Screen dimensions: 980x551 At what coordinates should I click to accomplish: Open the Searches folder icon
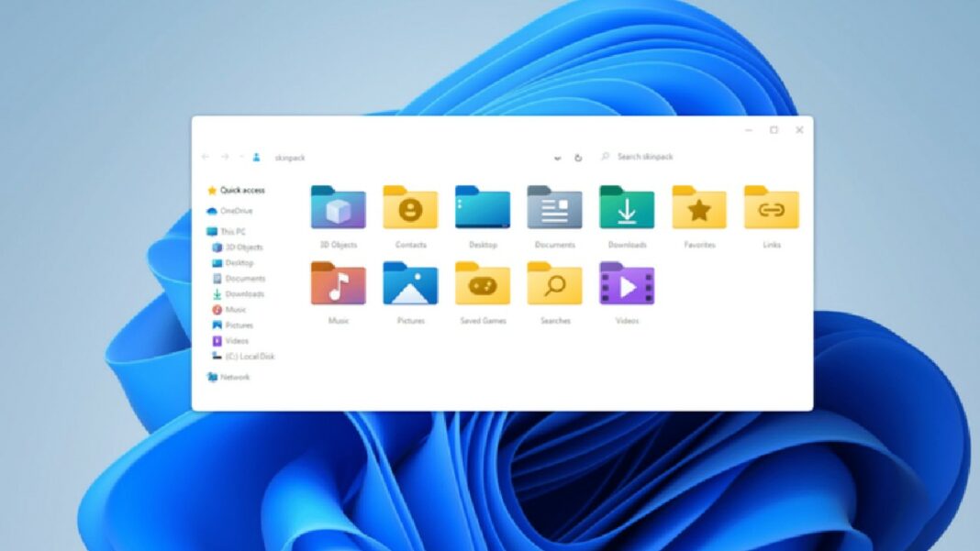point(554,283)
